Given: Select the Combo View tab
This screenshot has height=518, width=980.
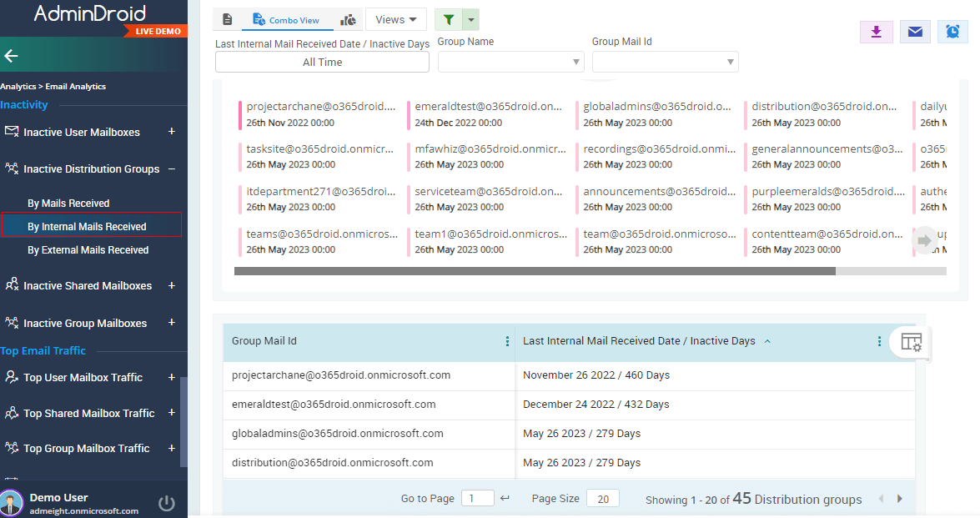Looking at the screenshot, I should [x=285, y=20].
